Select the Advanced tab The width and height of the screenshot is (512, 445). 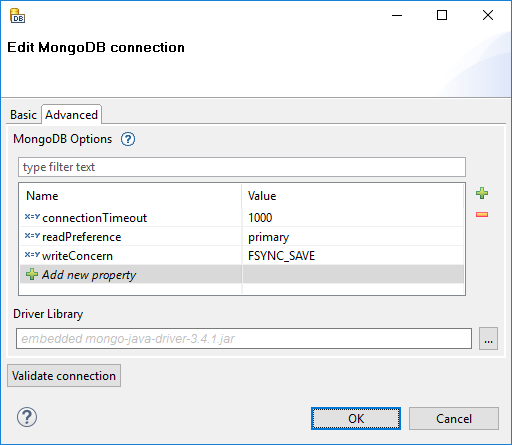71,115
